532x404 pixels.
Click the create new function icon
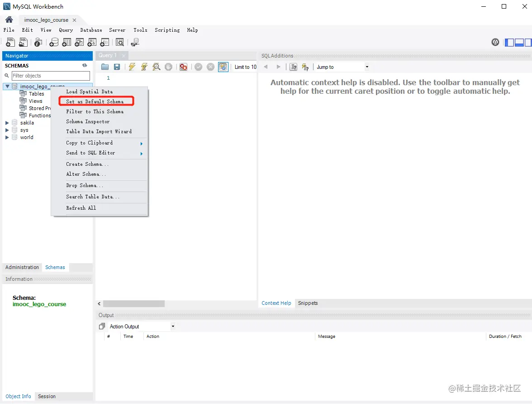point(105,42)
